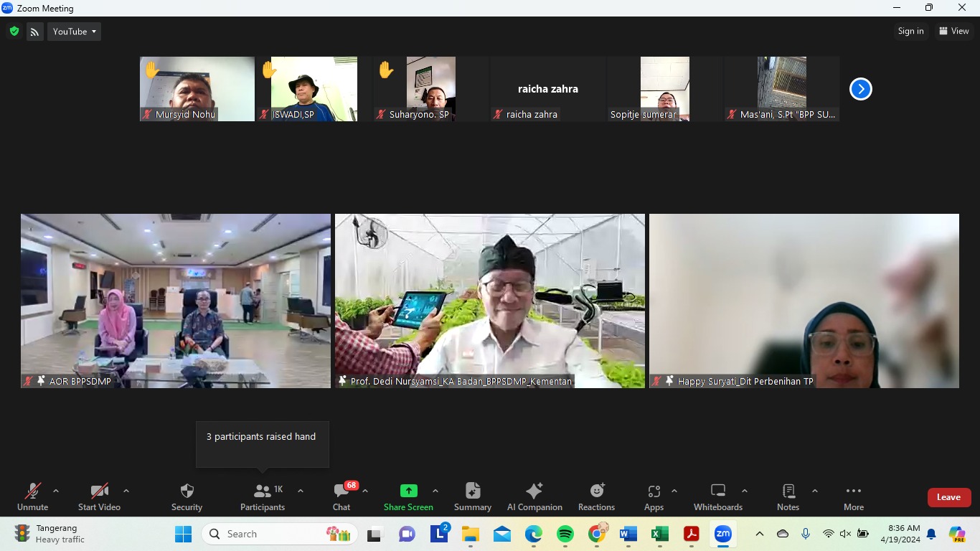Click the green encryption shield icon
This screenshot has width=980, height=551.
coord(14,32)
